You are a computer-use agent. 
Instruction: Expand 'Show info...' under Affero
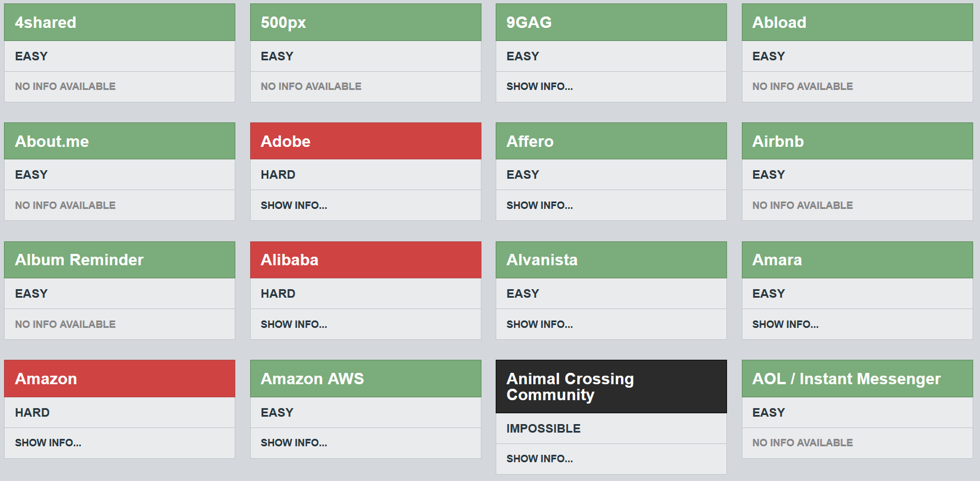540,205
